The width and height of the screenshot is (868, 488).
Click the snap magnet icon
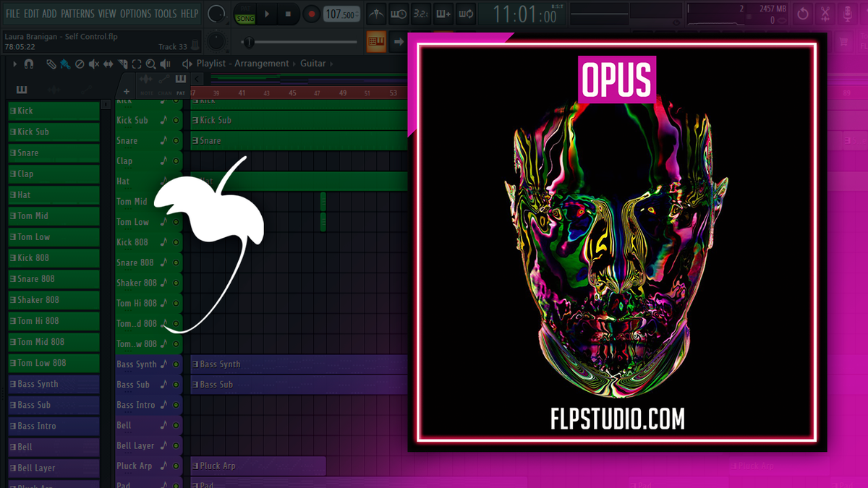28,64
